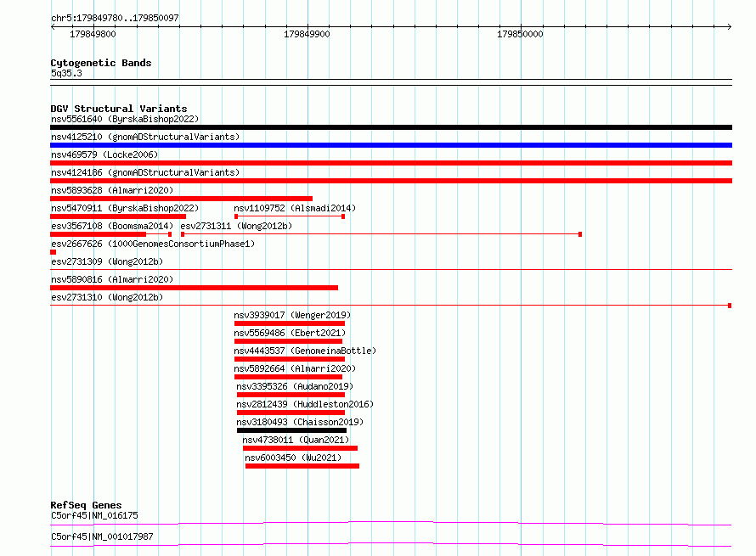756x556 pixels.
Task: Select the red nsv5893628 variant bar
Action: [181, 199]
